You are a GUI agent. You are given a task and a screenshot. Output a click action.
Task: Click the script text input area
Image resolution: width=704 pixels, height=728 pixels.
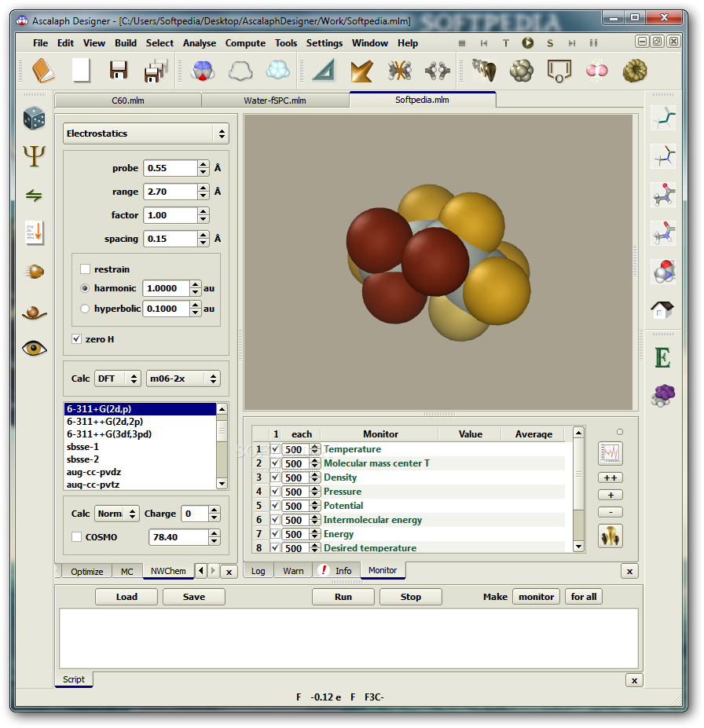(348, 638)
